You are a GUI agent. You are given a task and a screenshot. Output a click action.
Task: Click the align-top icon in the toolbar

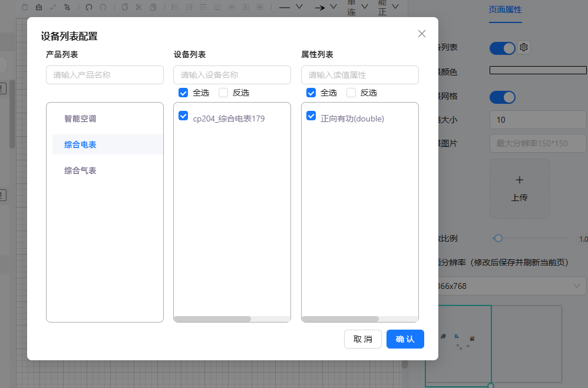(203, 7)
